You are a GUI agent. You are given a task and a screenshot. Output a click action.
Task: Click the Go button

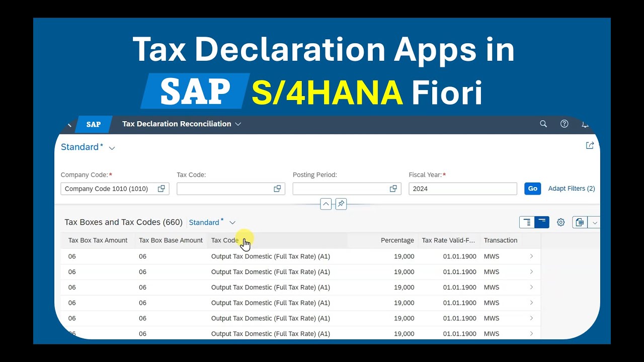[532, 189]
